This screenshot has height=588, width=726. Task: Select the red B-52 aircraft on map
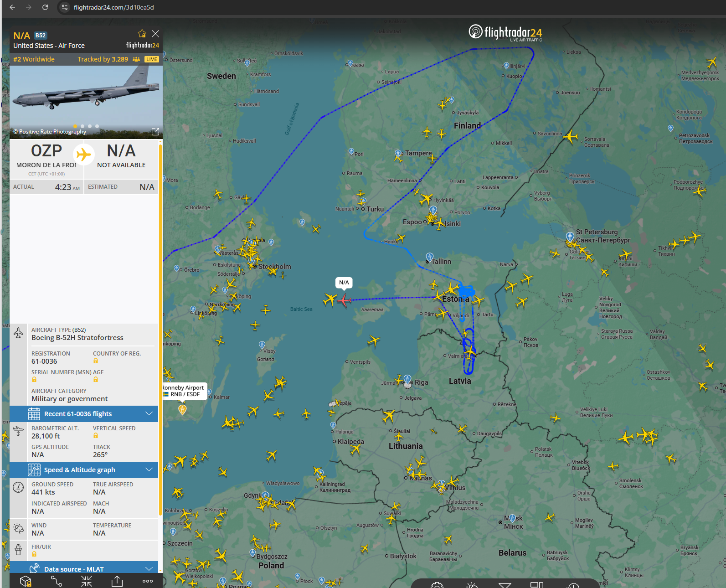coord(344,300)
